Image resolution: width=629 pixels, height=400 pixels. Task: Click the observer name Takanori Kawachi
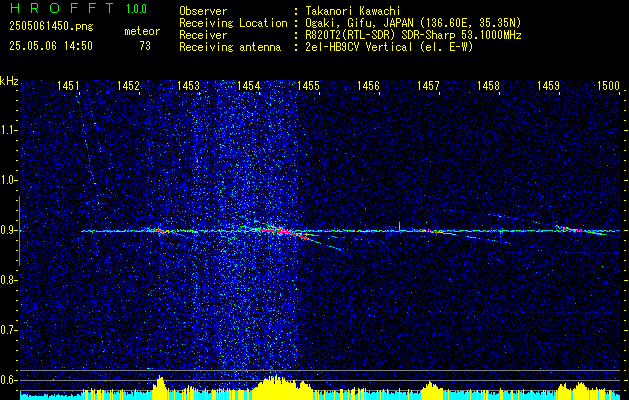click(x=352, y=11)
